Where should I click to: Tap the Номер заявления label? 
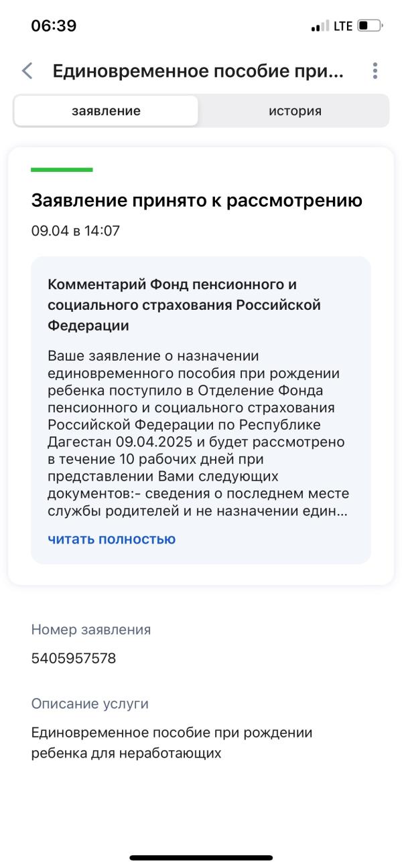[91, 629]
